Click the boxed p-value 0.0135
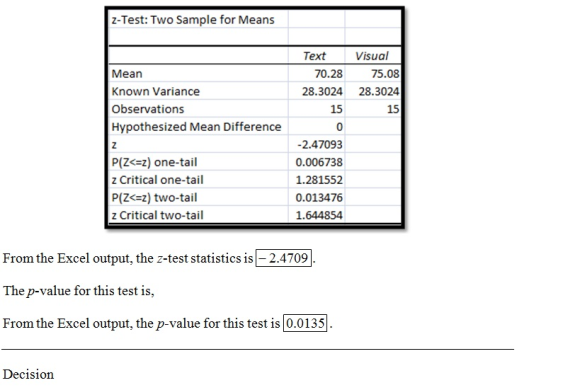This screenshot has height=390, width=580. (x=305, y=323)
